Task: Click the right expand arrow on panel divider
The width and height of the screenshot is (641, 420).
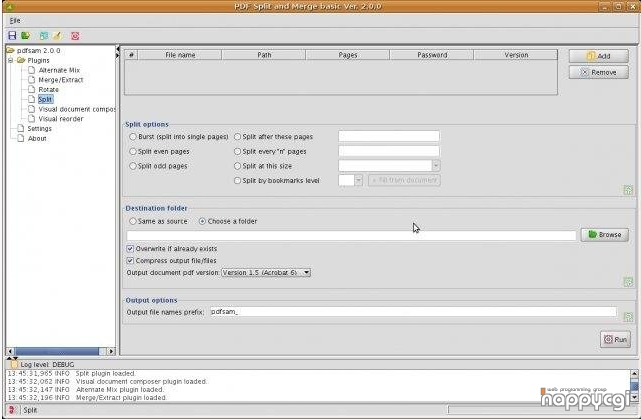Action: pos(118,55)
